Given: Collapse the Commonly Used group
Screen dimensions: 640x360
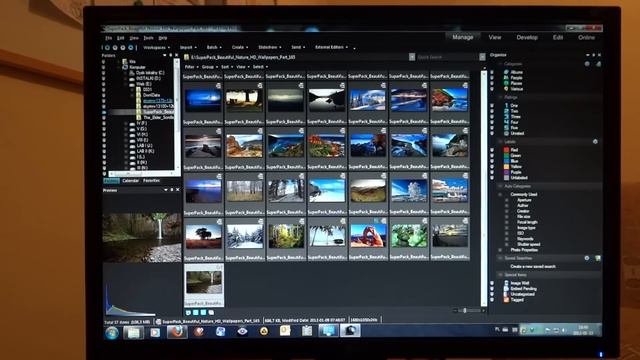Looking at the screenshot, I should point(501,194).
